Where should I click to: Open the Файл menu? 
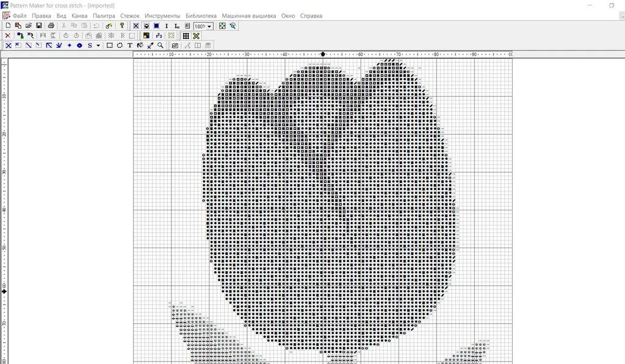[20, 16]
